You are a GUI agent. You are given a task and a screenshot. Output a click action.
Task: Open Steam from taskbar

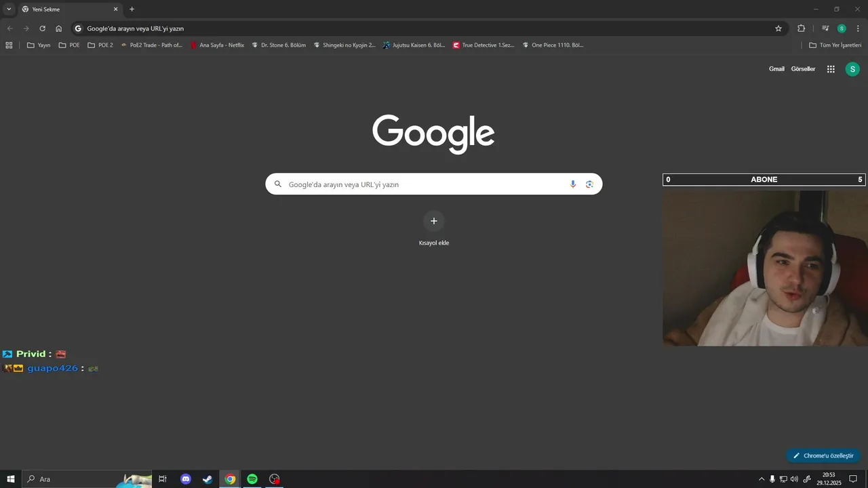click(x=208, y=479)
